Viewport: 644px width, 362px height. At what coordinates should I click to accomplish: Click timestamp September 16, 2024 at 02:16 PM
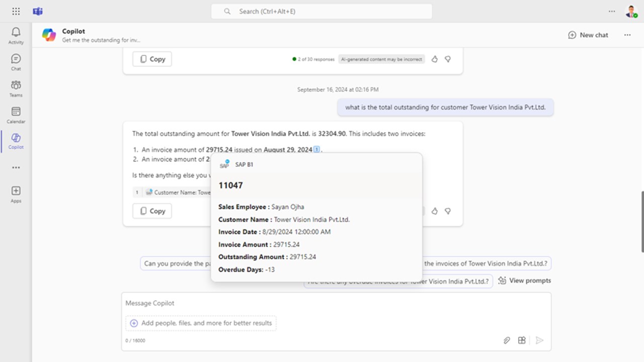338,89
